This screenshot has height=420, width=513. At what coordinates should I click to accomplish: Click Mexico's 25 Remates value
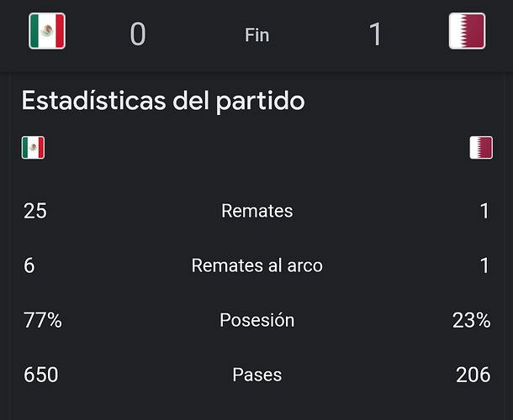tap(35, 211)
